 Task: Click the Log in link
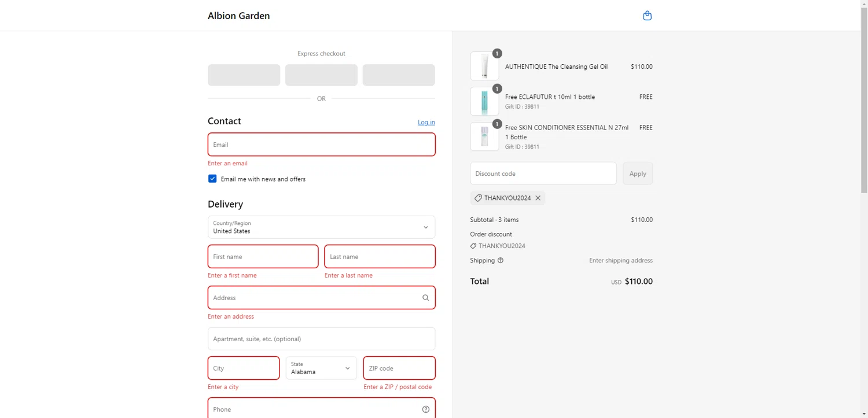[426, 123]
